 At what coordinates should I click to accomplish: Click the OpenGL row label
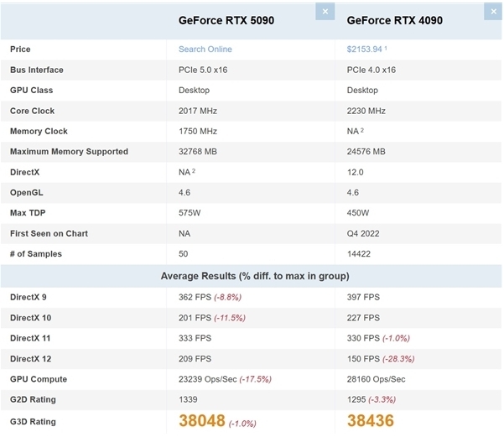pyautogui.click(x=26, y=192)
